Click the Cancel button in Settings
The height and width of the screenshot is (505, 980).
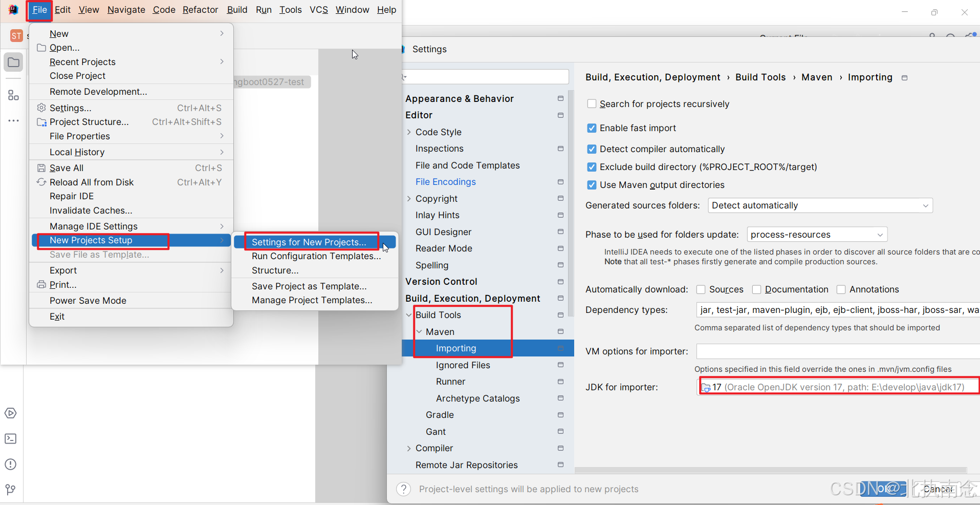[x=938, y=489]
